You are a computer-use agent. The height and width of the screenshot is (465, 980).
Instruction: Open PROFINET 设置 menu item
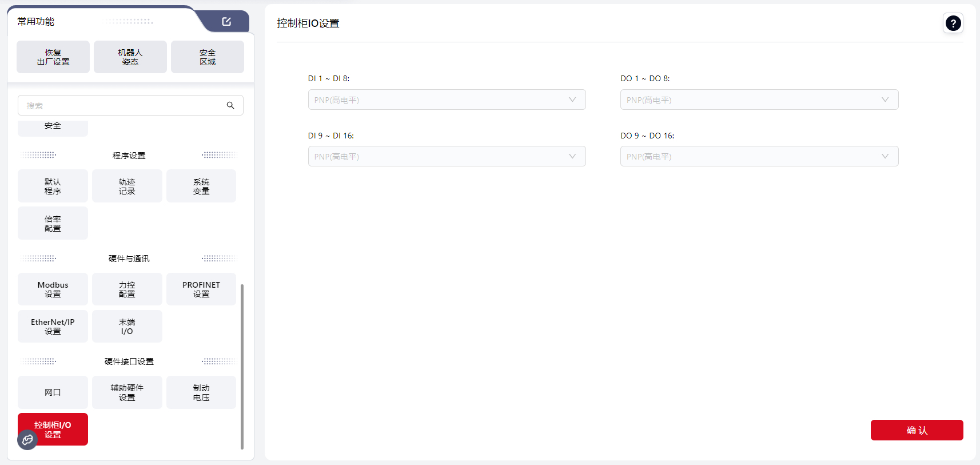coord(201,289)
